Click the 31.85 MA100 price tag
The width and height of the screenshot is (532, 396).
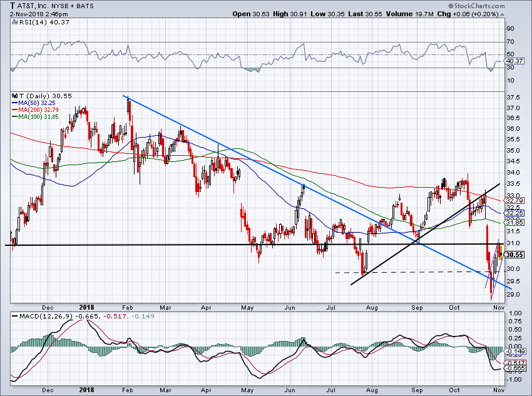point(514,223)
